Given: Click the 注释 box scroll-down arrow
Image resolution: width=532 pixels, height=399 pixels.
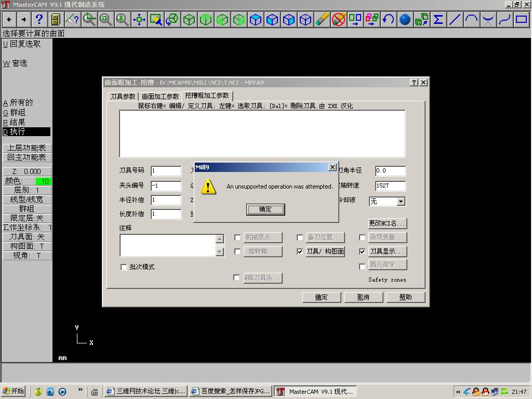Looking at the screenshot, I should pyautogui.click(x=220, y=252).
